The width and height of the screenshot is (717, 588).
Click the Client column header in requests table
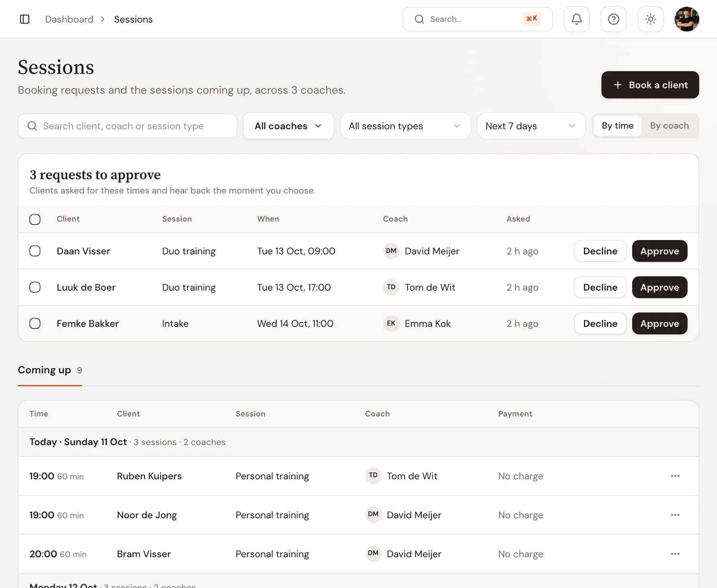(x=68, y=219)
